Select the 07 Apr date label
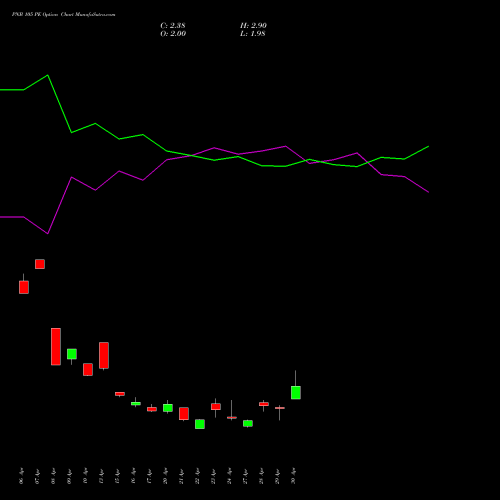The width and height of the screenshot is (500, 500). (x=38, y=476)
